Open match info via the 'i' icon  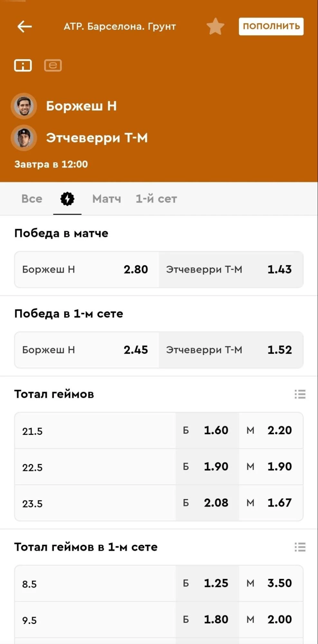23,65
